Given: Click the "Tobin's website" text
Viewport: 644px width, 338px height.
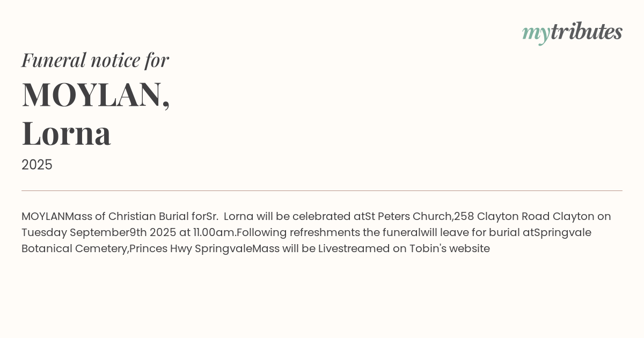Looking at the screenshot, I should [x=450, y=248].
